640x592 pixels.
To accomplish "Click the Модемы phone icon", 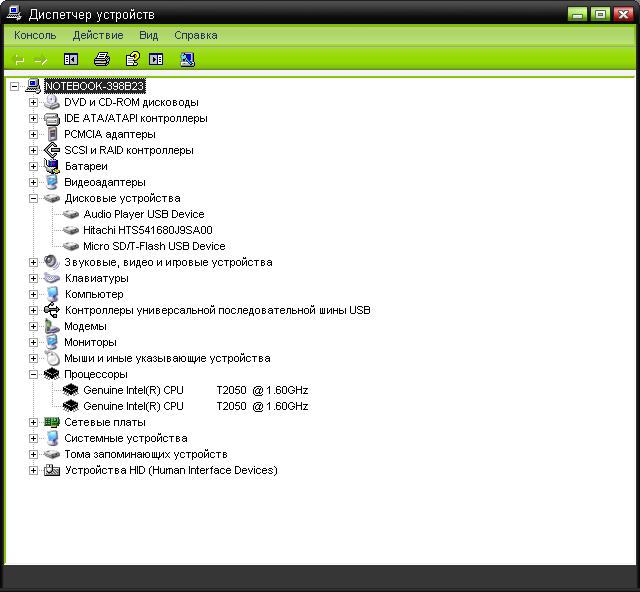I will tap(52, 326).
